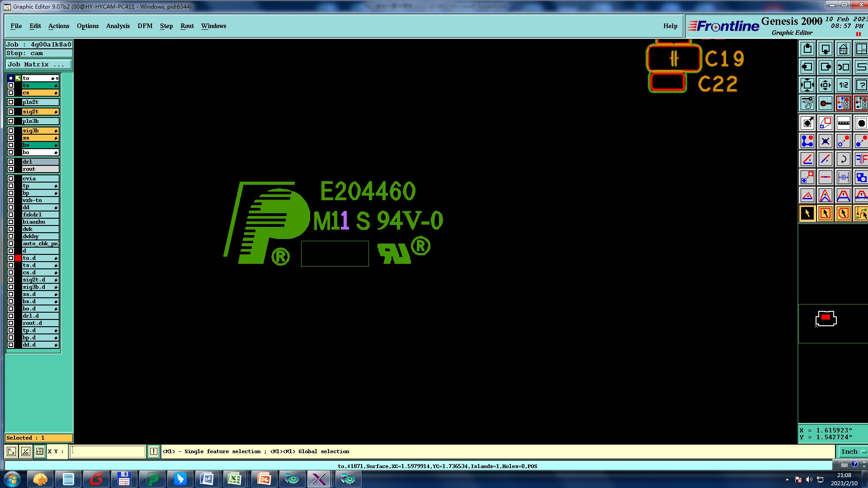Click the black arrow single-select tool
The width and height of the screenshot is (868, 488).
coord(807,213)
